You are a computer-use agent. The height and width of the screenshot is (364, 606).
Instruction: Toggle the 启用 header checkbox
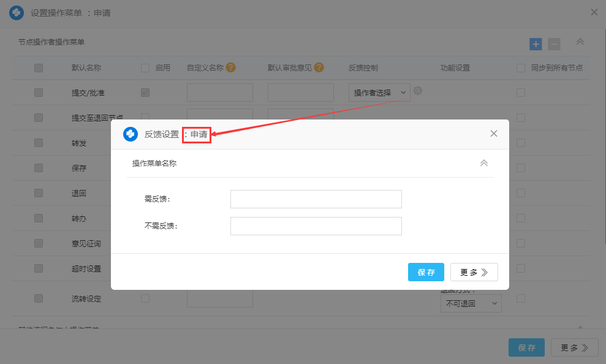[x=145, y=68]
